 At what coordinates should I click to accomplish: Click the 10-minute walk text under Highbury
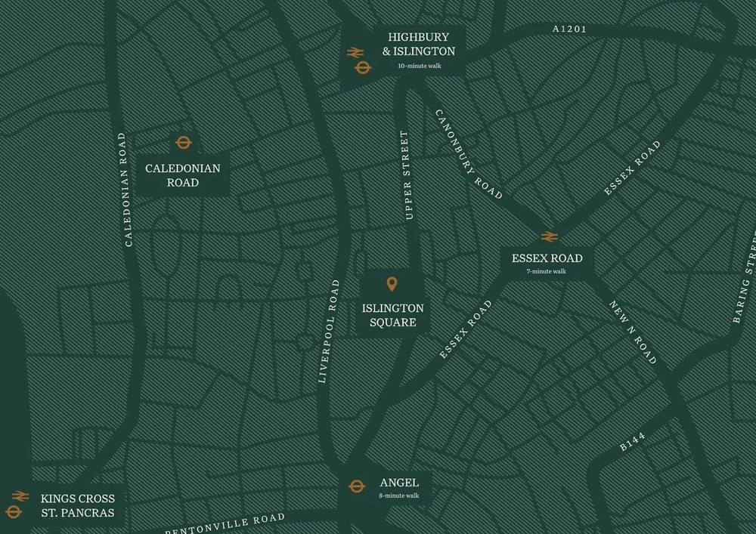[x=420, y=64]
